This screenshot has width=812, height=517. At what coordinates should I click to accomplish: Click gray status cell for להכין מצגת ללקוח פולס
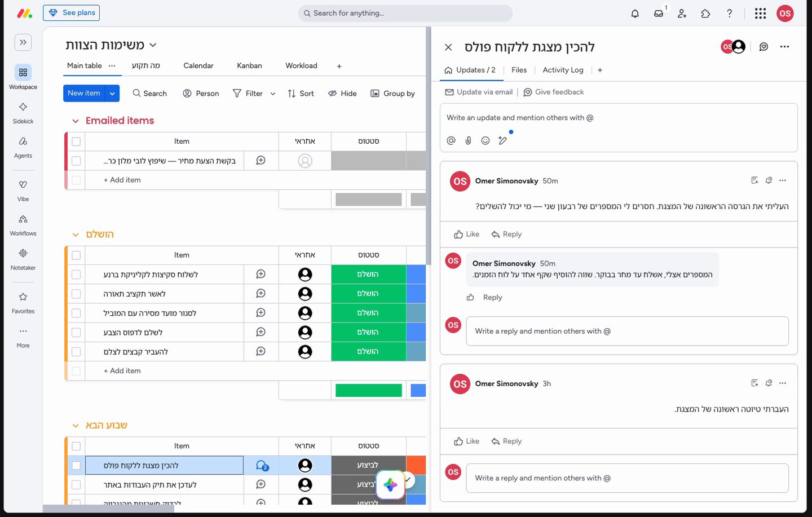[x=368, y=466]
